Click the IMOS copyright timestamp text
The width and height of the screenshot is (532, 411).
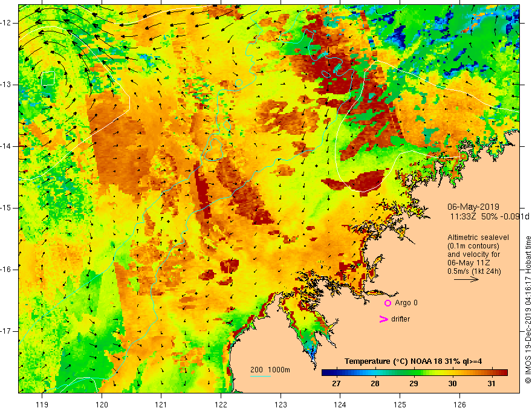click(x=528, y=310)
